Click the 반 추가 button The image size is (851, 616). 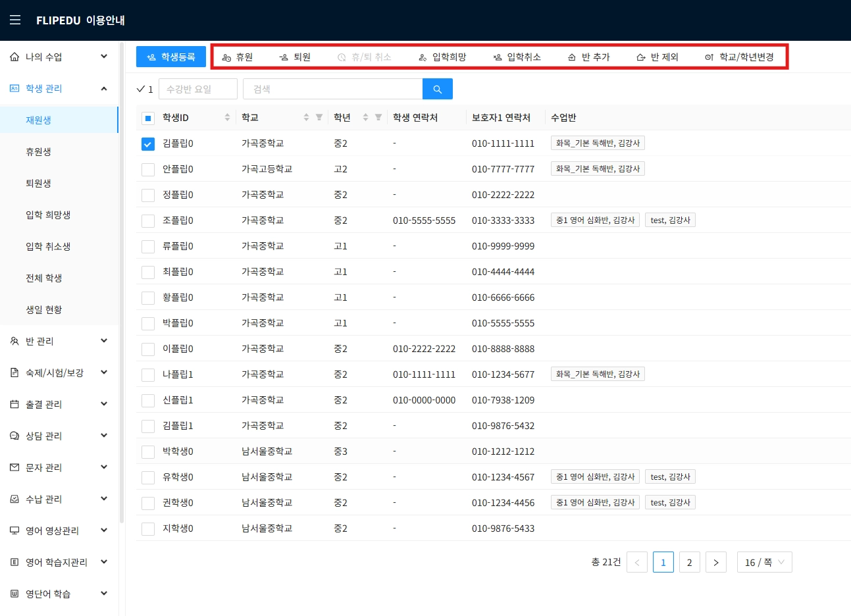589,57
